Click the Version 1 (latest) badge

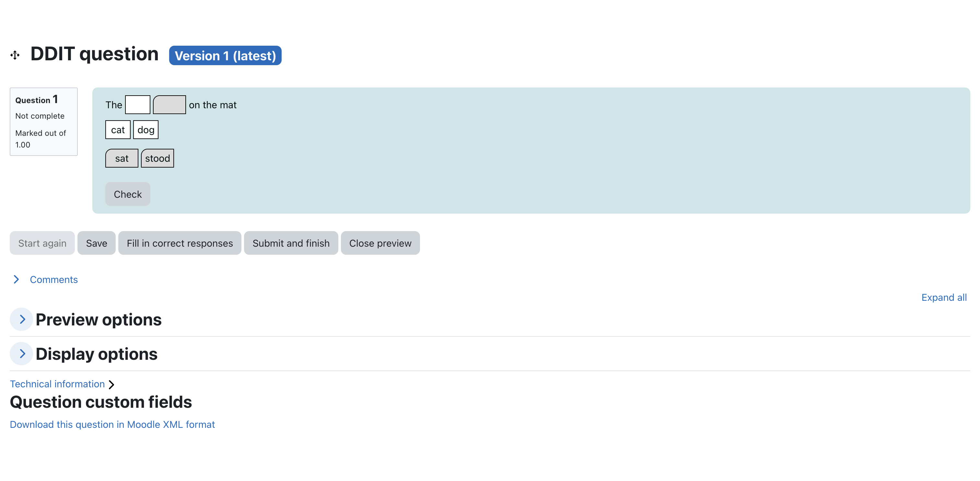click(x=225, y=55)
